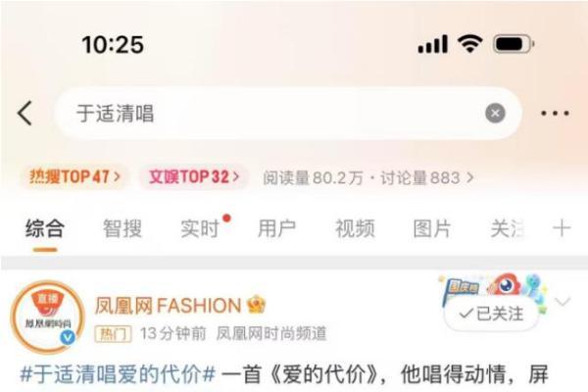Viewport: 588px width, 392px height.
Task: Expand the post options chevron
Action: pos(563,302)
